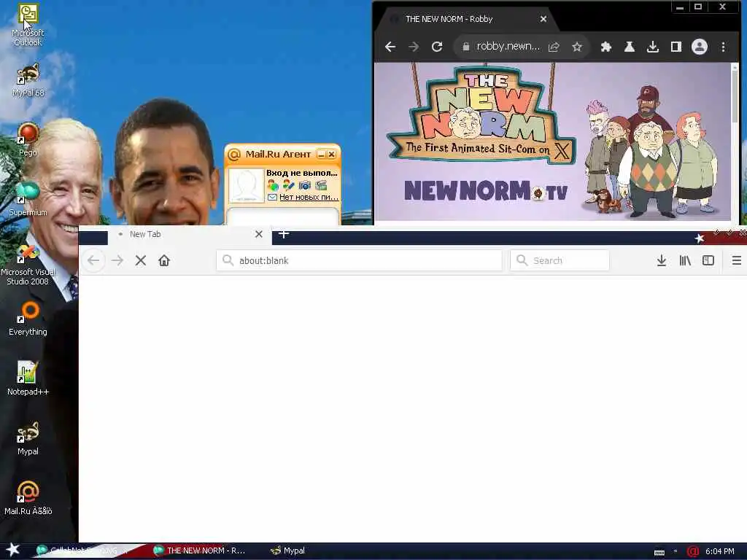Open the Mypal downloads arrow
This screenshot has height=560, width=747.
661,260
